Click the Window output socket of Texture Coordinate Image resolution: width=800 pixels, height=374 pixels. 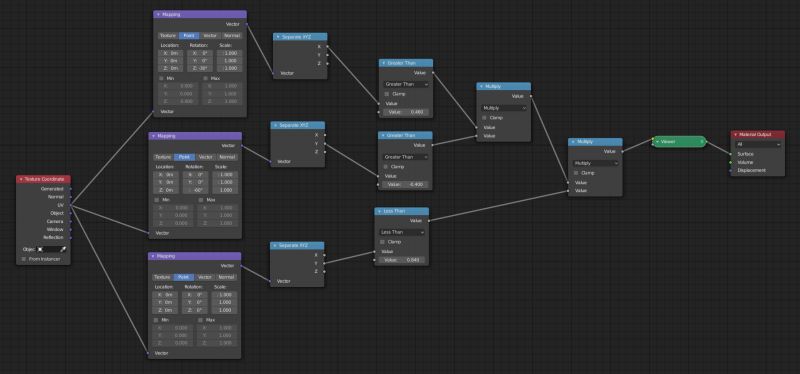point(70,230)
